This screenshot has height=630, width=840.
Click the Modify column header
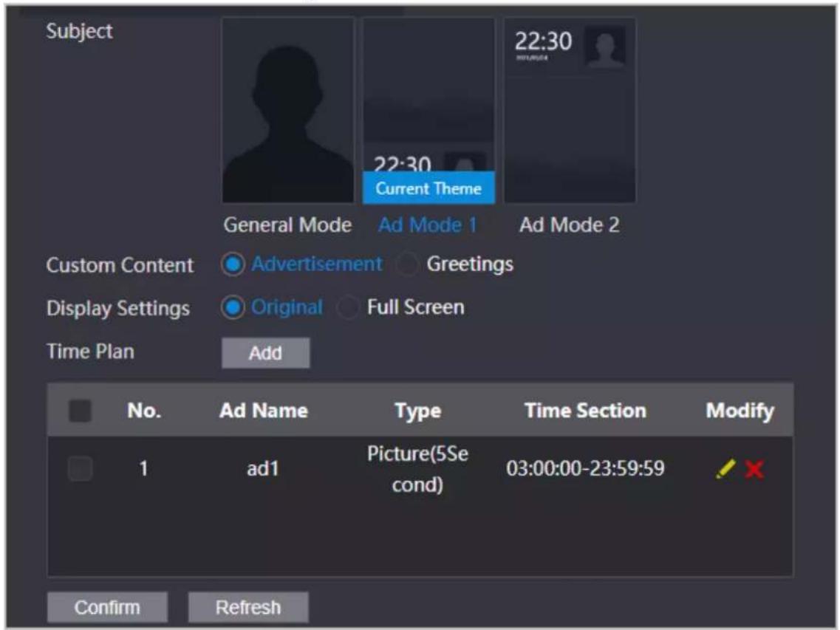pyautogui.click(x=740, y=411)
